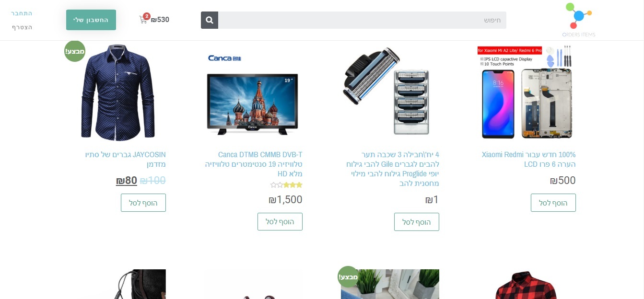Click the red cart item count badge

(147, 16)
